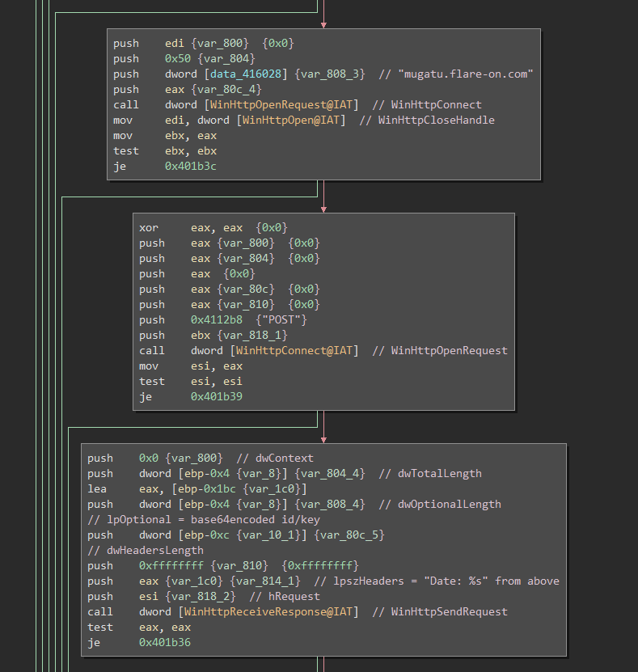
Task: Click comment "lpOptional = base64encoded id/key"
Action: (204, 520)
